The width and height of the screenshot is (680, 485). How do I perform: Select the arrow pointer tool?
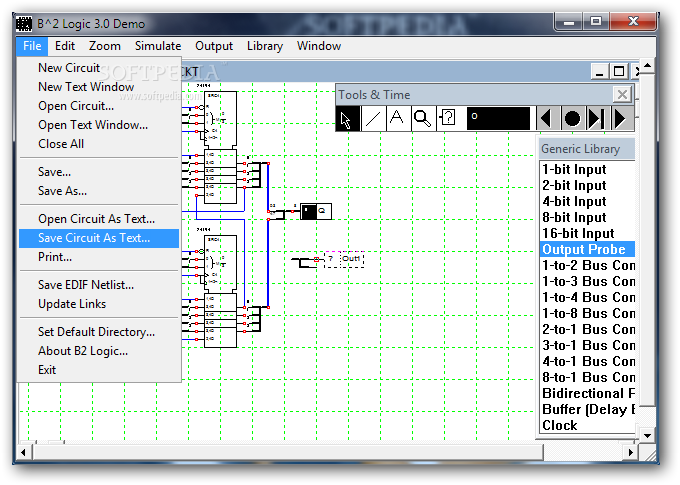click(347, 118)
